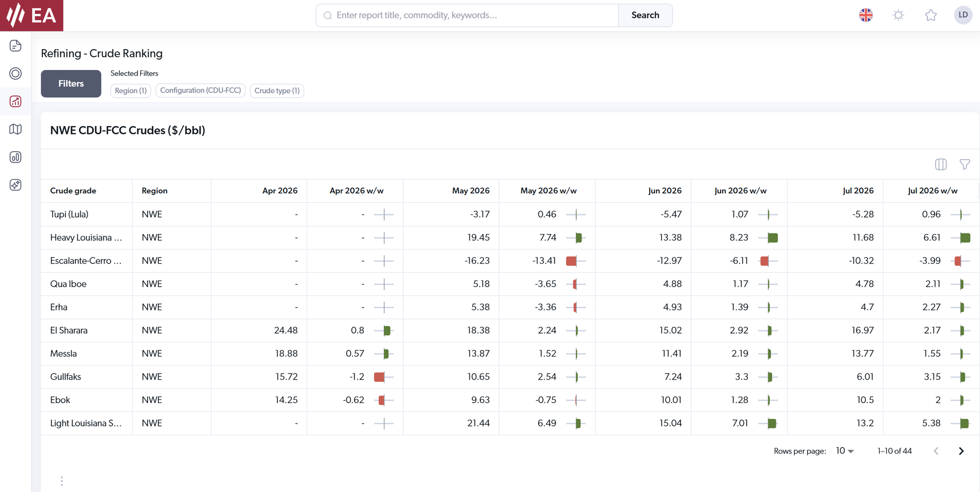Open the map icon in sidebar
Image resolution: width=980 pixels, height=492 pixels.
(x=15, y=129)
